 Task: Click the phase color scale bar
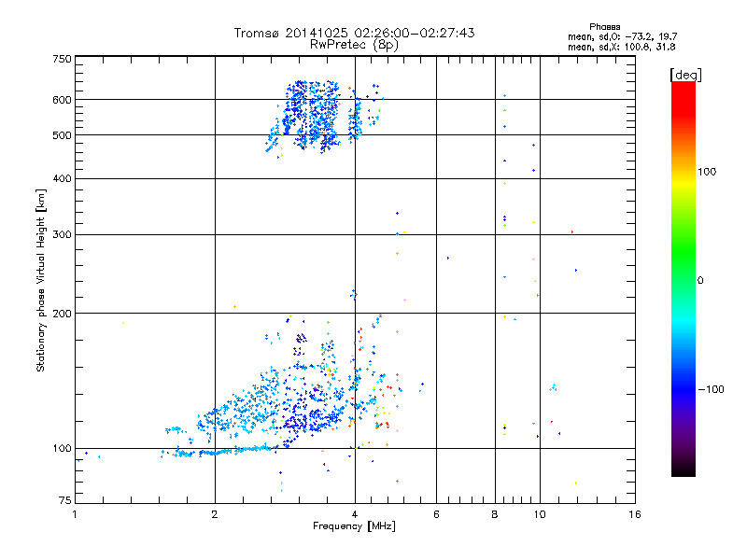tap(684, 278)
